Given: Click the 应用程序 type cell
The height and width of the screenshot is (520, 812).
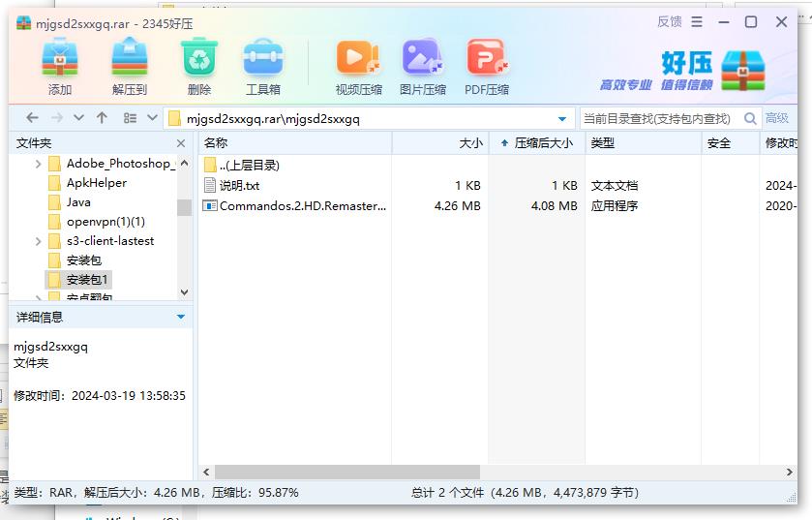Looking at the screenshot, I should 615,205.
